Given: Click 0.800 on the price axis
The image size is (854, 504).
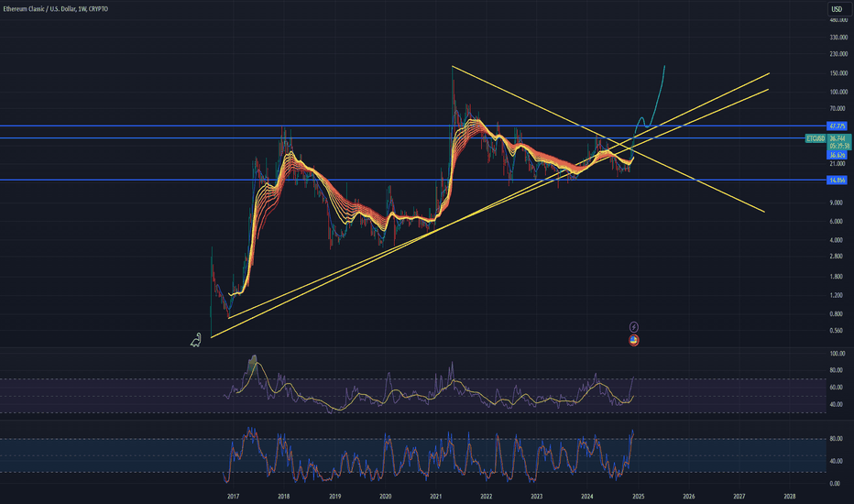Looking at the screenshot, I should 837,313.
